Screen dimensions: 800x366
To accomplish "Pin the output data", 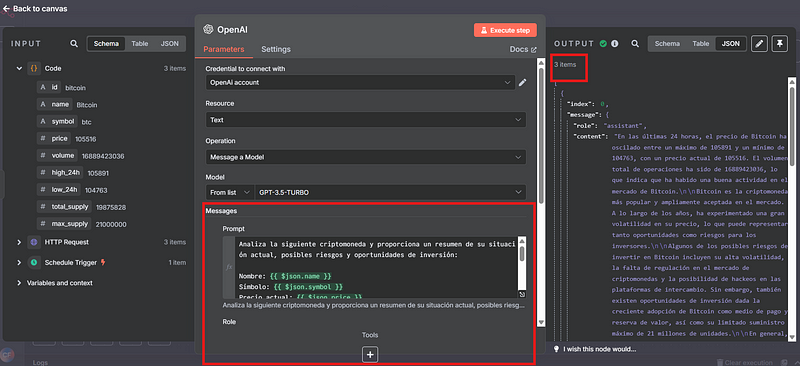I will 779,44.
